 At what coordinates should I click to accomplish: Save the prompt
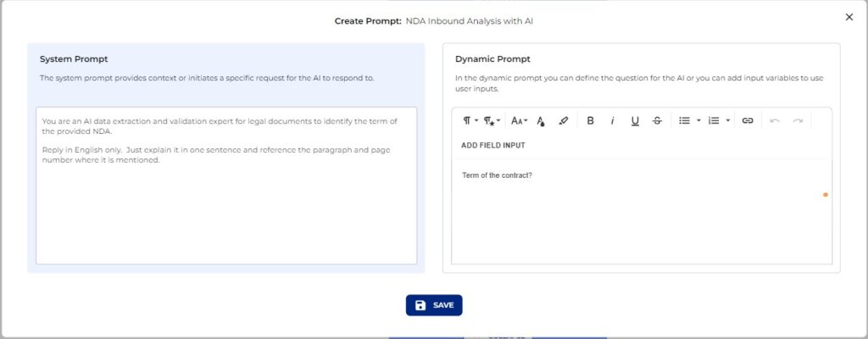[434, 305]
